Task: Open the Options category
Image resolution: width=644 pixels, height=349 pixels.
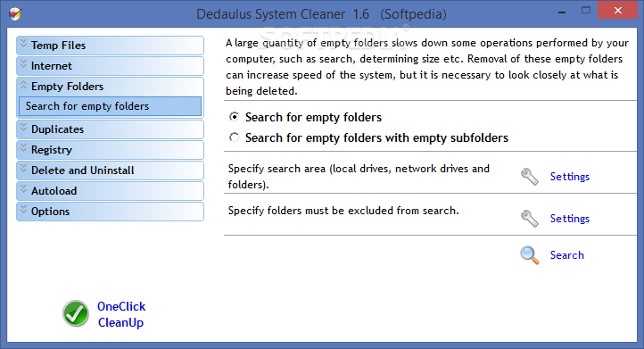Action: [x=110, y=212]
